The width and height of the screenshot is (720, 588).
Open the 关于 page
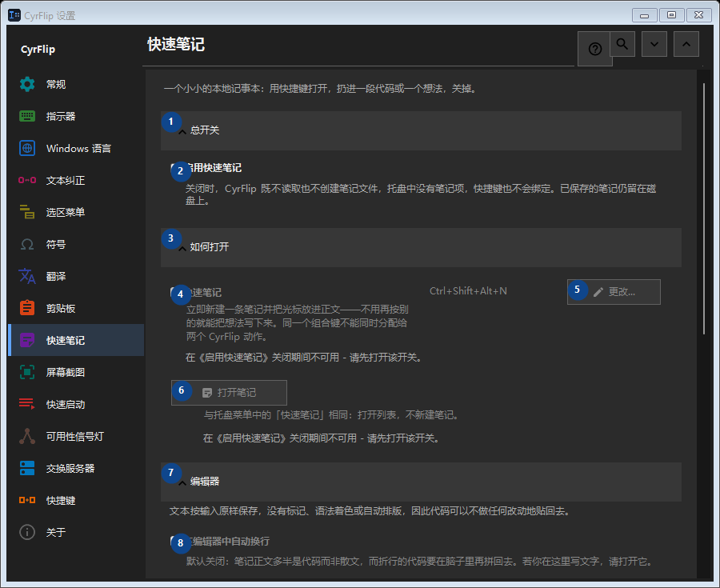pyautogui.click(x=76, y=532)
